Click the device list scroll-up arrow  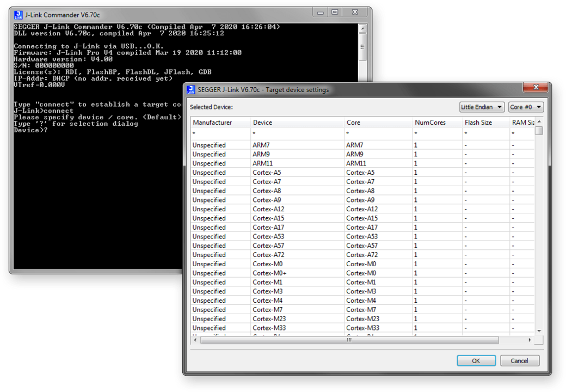coord(539,121)
